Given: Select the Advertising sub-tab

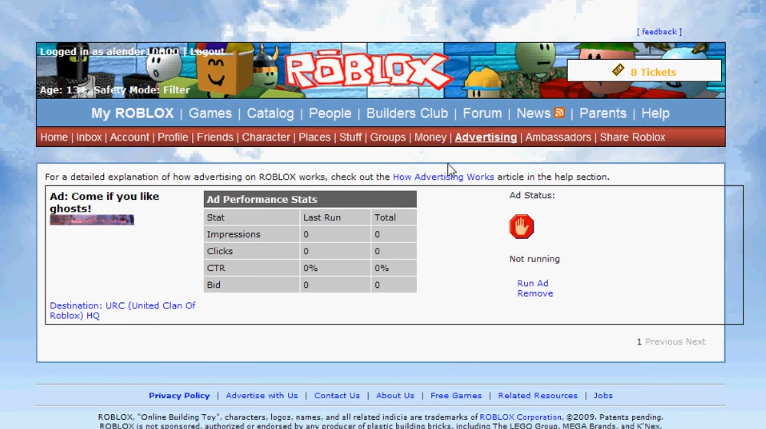Looking at the screenshot, I should 486,137.
